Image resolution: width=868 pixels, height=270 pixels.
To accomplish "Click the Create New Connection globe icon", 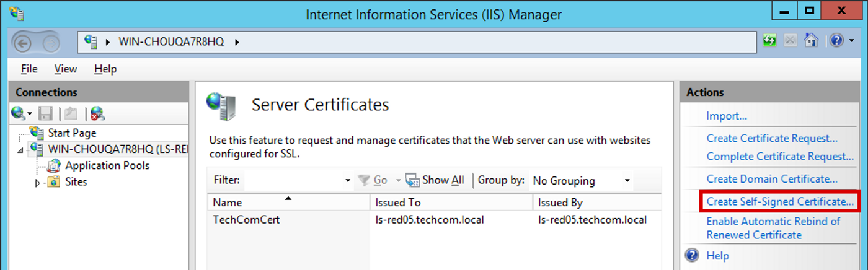I will point(17,113).
